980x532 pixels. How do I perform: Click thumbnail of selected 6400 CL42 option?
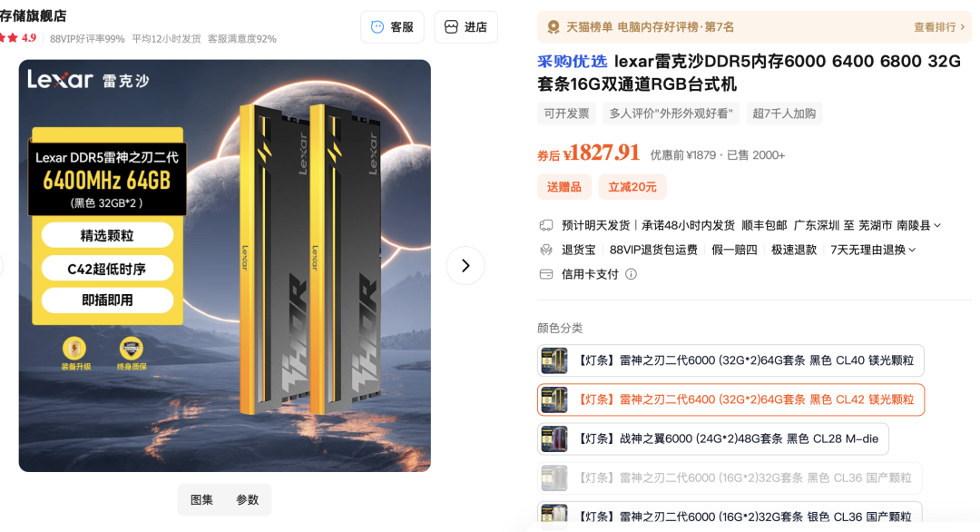pyautogui.click(x=554, y=400)
